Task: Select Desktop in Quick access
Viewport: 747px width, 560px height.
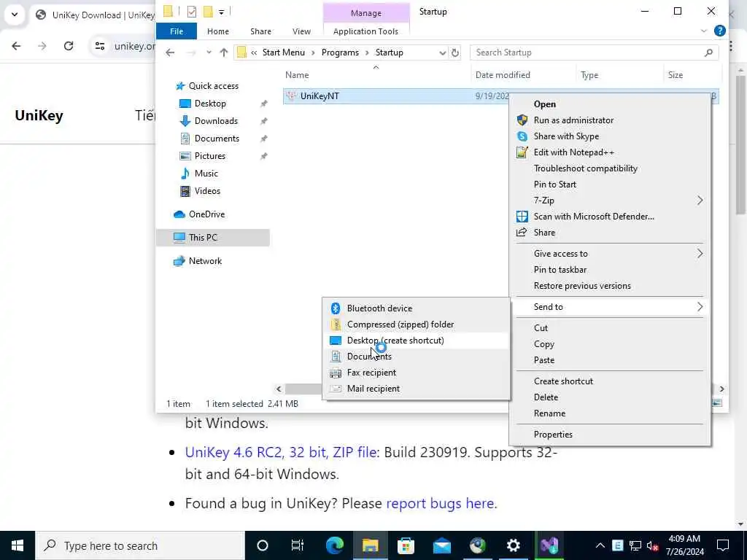Action: click(210, 104)
